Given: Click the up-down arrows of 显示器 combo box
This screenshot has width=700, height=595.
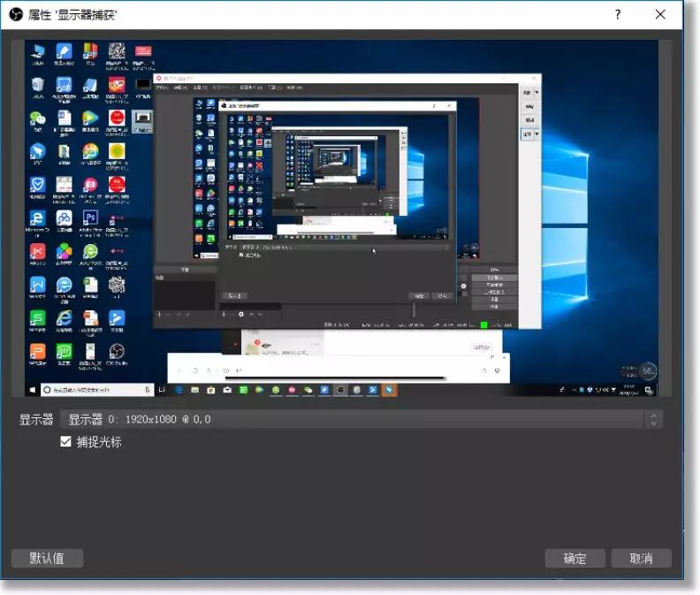Looking at the screenshot, I should 653,419.
